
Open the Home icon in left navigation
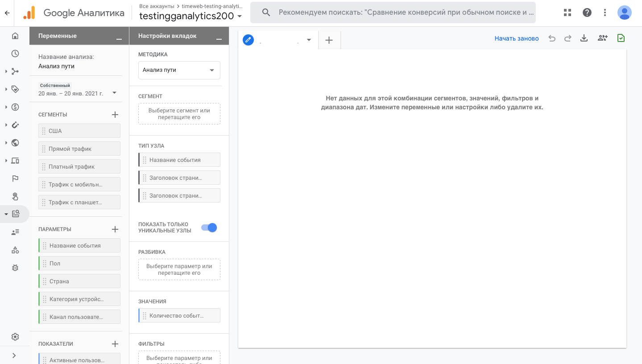click(x=15, y=36)
